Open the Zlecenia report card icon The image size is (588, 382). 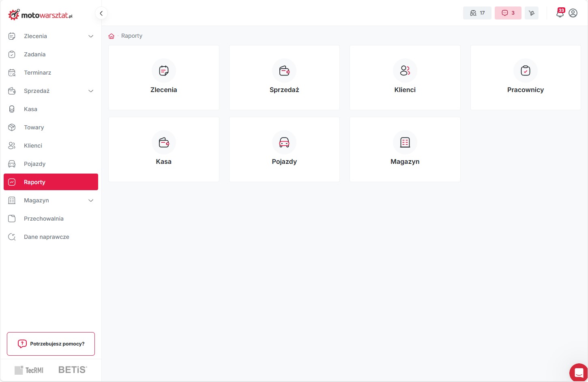(x=164, y=71)
